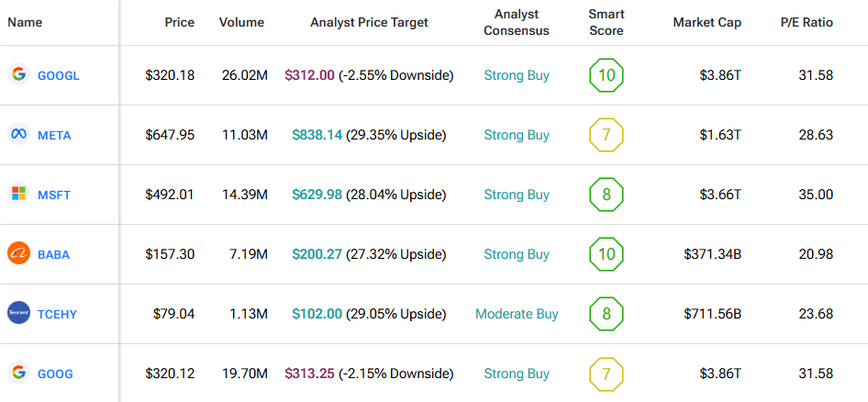
Task: Click the Analyst Price Target header
Action: [x=369, y=22]
